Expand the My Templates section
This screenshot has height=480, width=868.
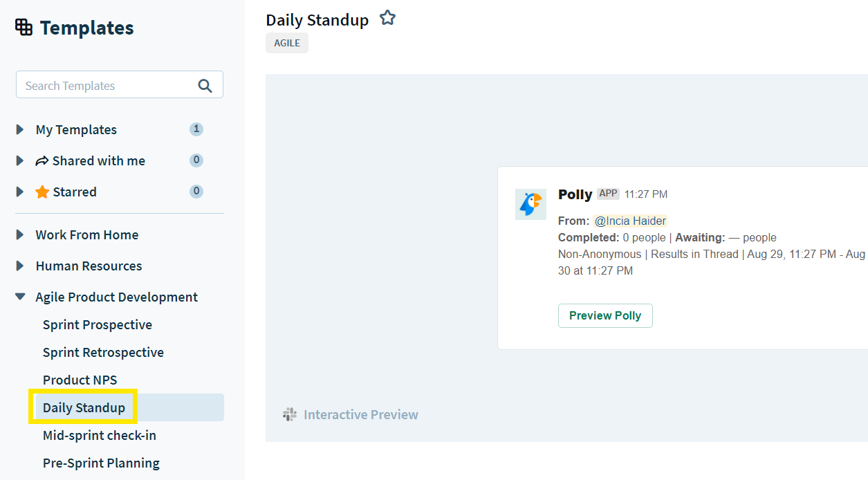click(x=20, y=129)
